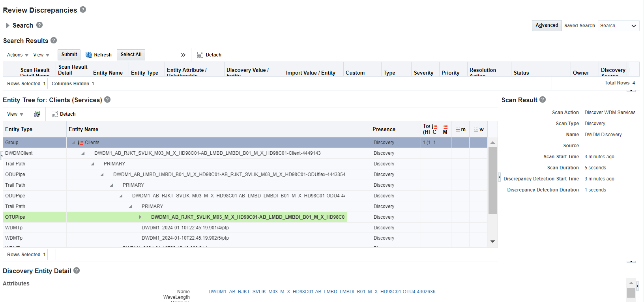Expand the Search section
This screenshot has height=302, width=644.
click(7, 25)
